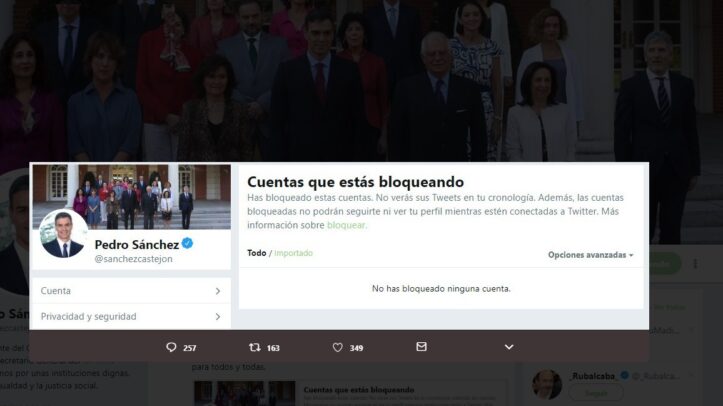The image size is (723, 406).
Task: Click the @sanchezcastejon handle
Action: pyautogui.click(x=133, y=259)
